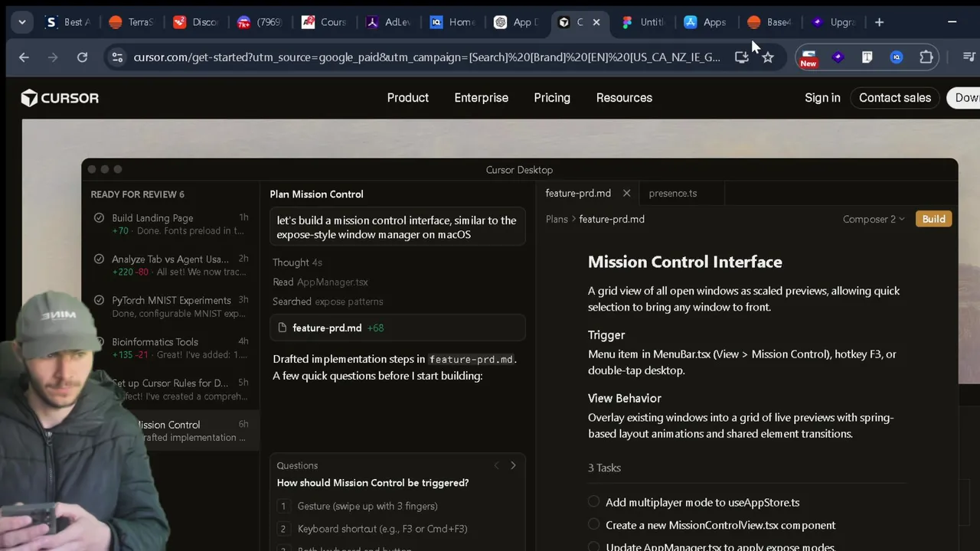980x551 pixels.
Task: Open the Extensions puzzle icon
Action: [926, 57]
